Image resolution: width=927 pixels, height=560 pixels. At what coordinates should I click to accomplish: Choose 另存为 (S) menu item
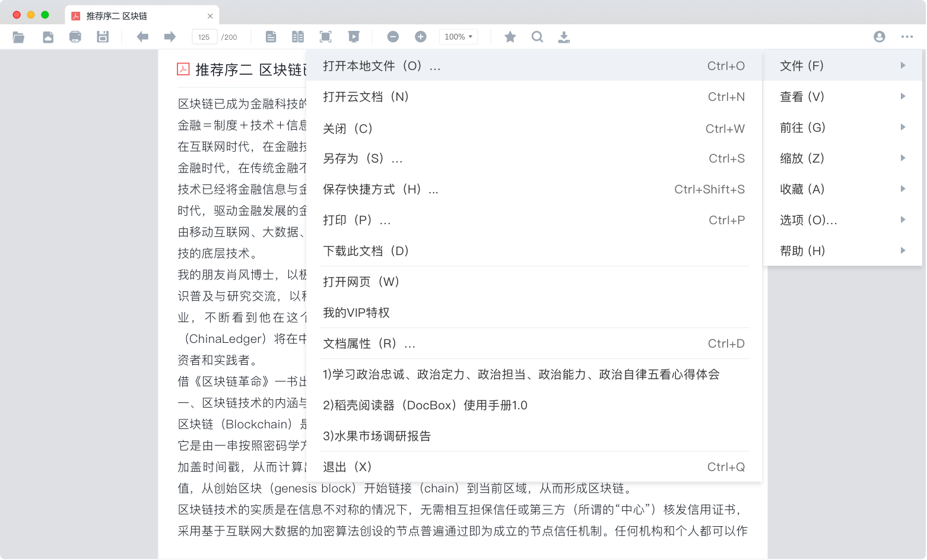pyautogui.click(x=534, y=158)
